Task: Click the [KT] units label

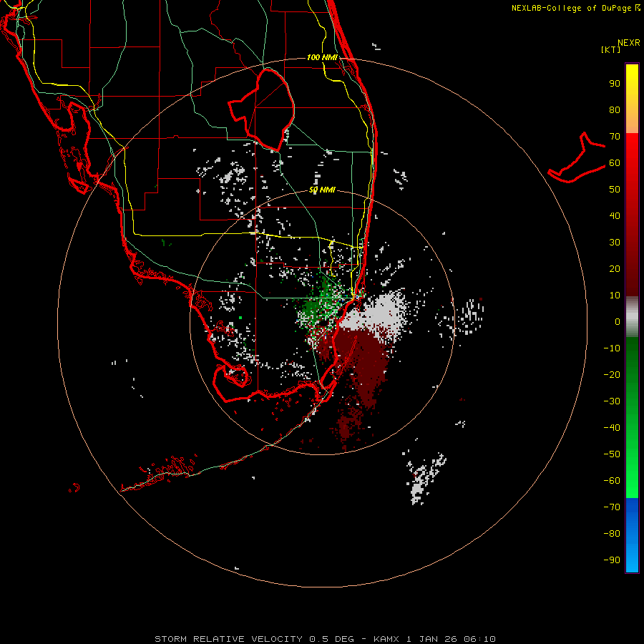Action: [610, 49]
